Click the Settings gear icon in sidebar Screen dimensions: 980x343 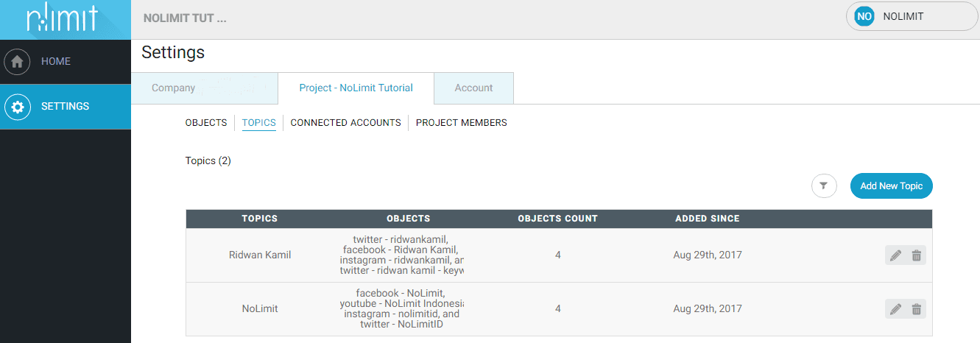18,107
